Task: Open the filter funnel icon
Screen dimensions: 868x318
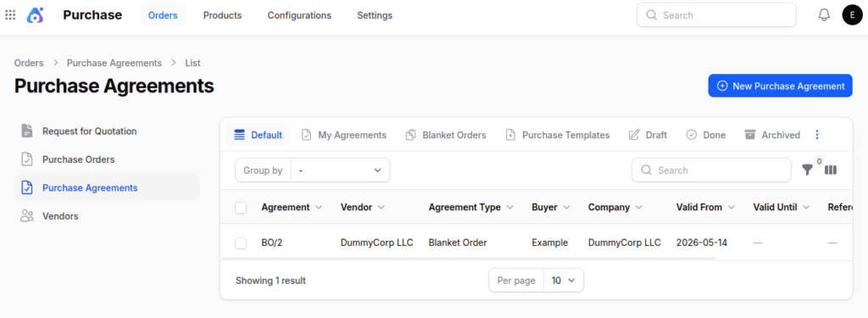Action: coord(808,170)
